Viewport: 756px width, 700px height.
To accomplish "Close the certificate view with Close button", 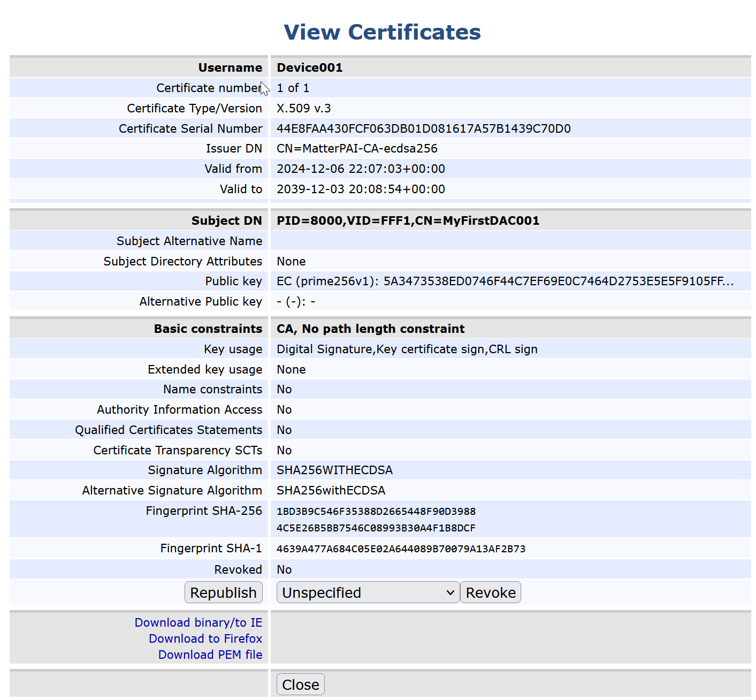I will coord(300,684).
